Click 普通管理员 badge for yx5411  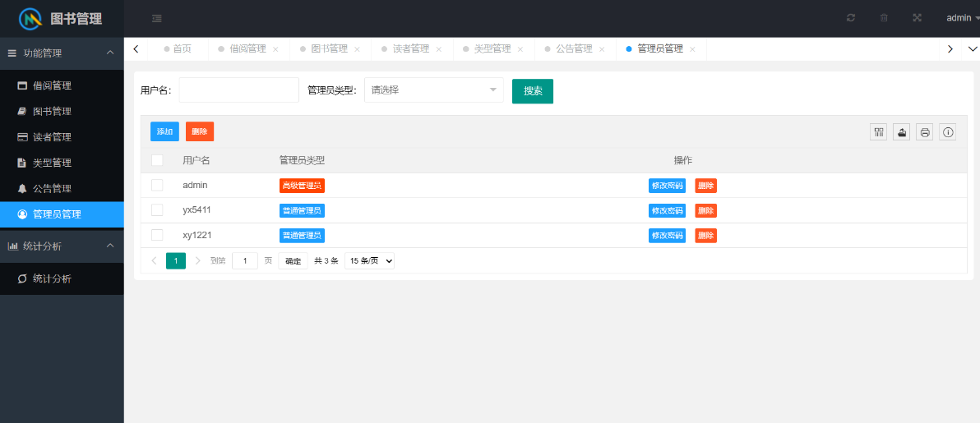pyautogui.click(x=302, y=210)
